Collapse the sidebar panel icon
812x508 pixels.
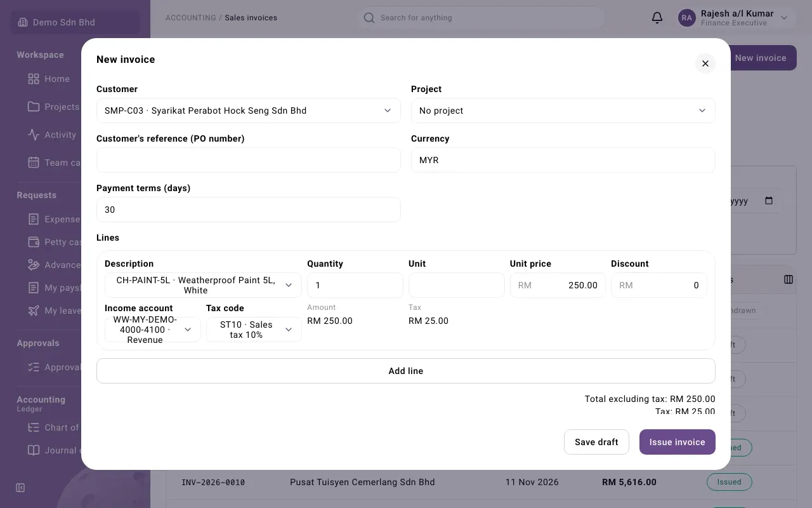[x=20, y=488]
